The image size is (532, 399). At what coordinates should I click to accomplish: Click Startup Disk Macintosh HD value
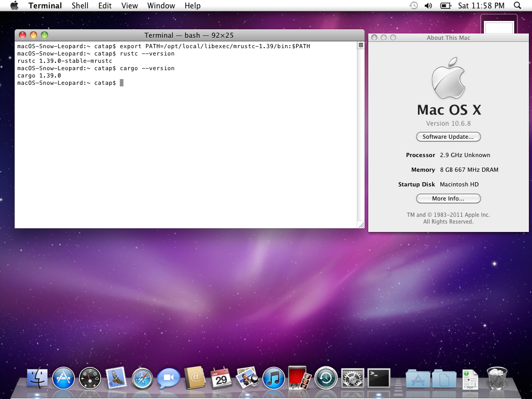coord(459,184)
